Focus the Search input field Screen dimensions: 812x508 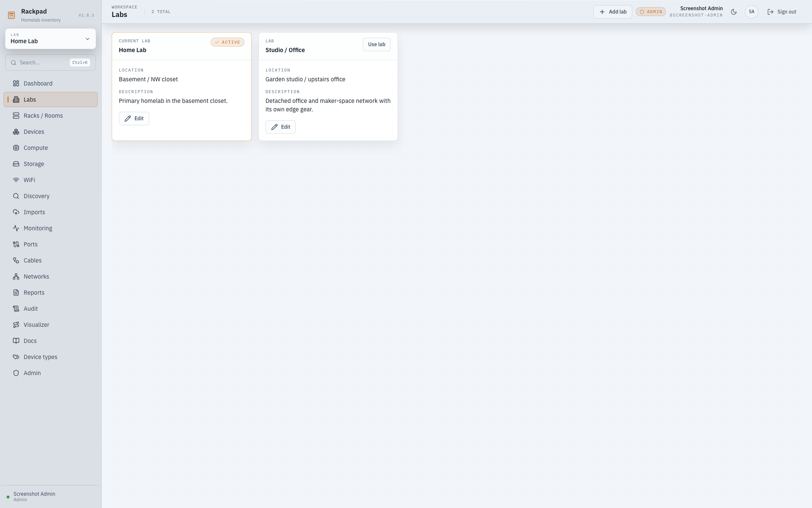click(x=50, y=63)
